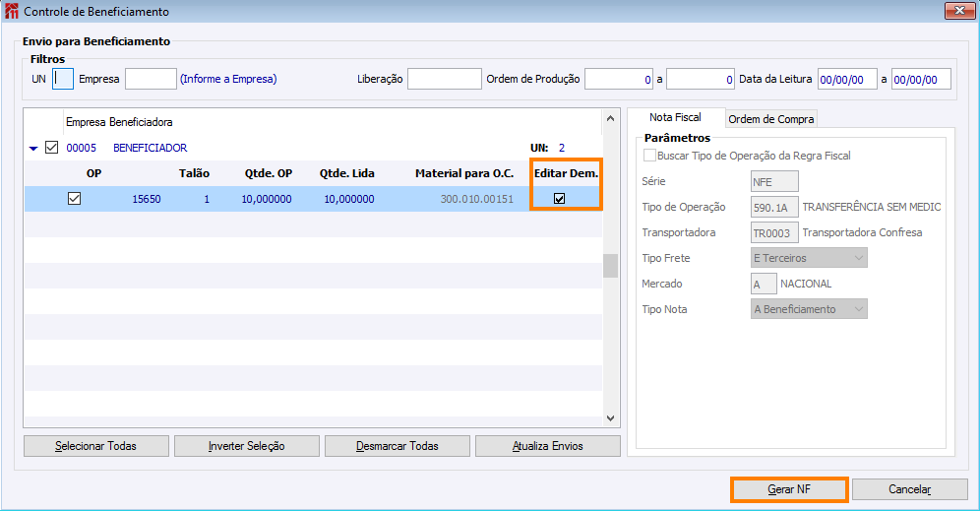The width and height of the screenshot is (980, 511).
Task: Click Atualiza Envios button
Action: (548, 446)
